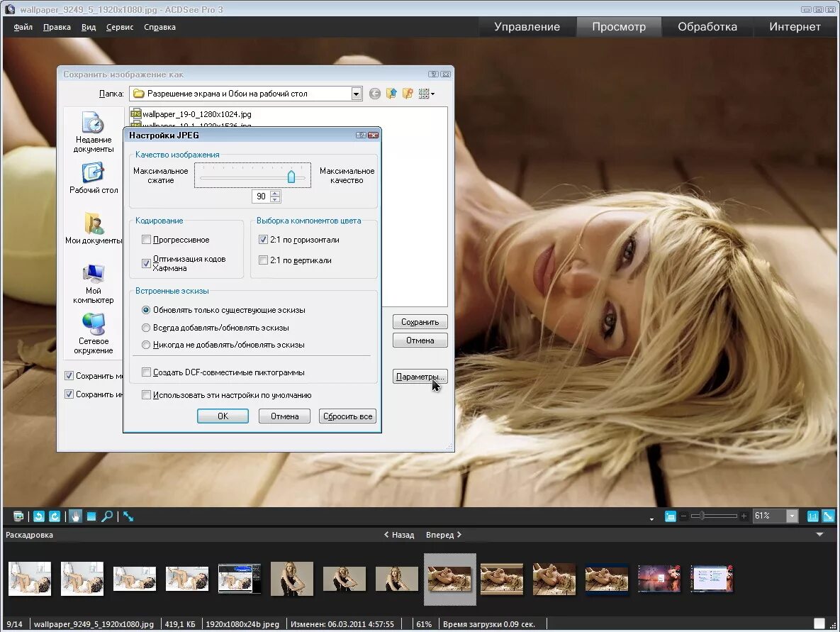Zoom out using the minus icon
The image size is (840, 632).
tap(683, 516)
